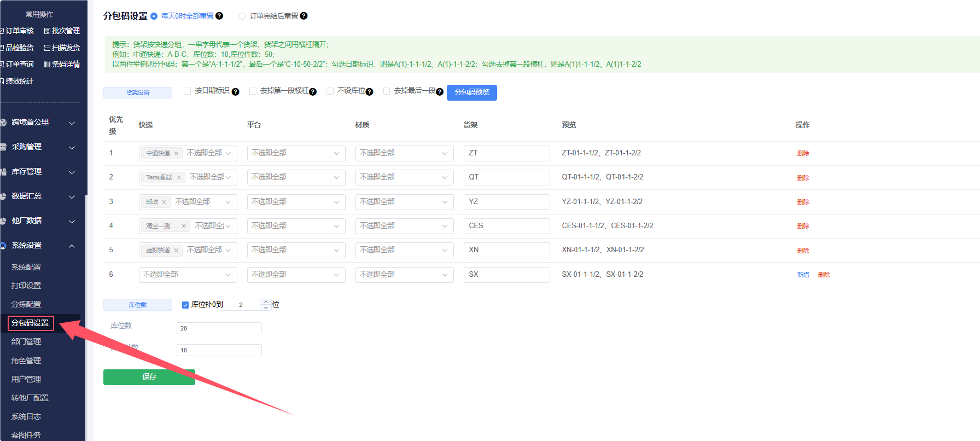The image size is (980, 441).
Task: Open 用户管理 in the sidebar
Action: click(26, 379)
